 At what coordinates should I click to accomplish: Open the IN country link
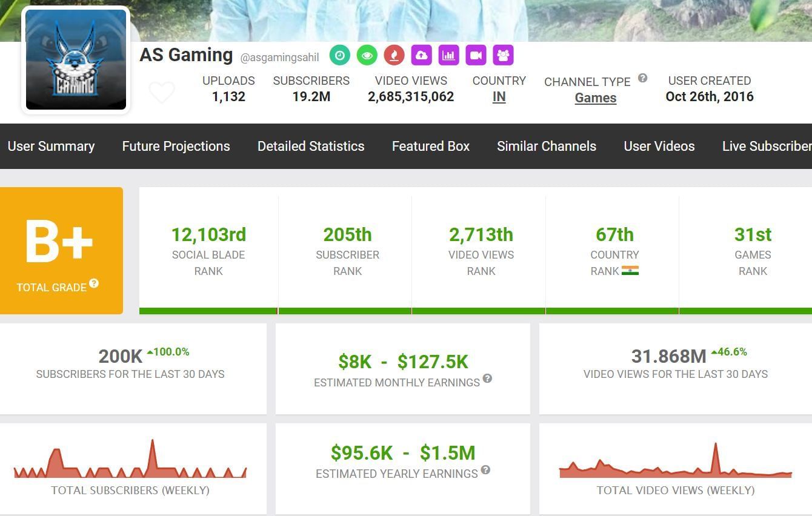(x=499, y=97)
